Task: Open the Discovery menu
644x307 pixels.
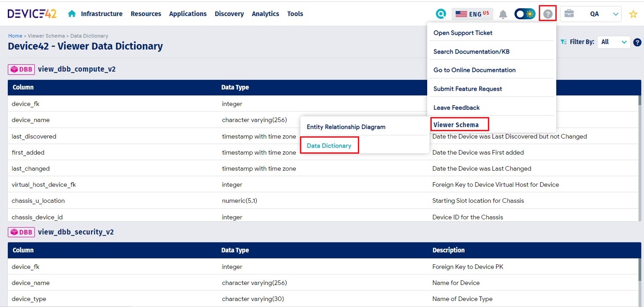Action: (229, 14)
